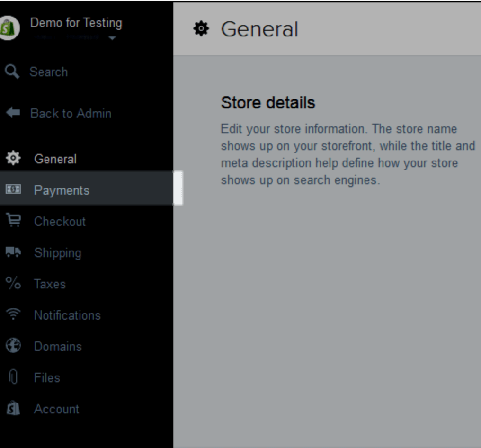Image resolution: width=481 pixels, height=448 pixels.
Task: Open the Payments settings label
Action: (62, 190)
